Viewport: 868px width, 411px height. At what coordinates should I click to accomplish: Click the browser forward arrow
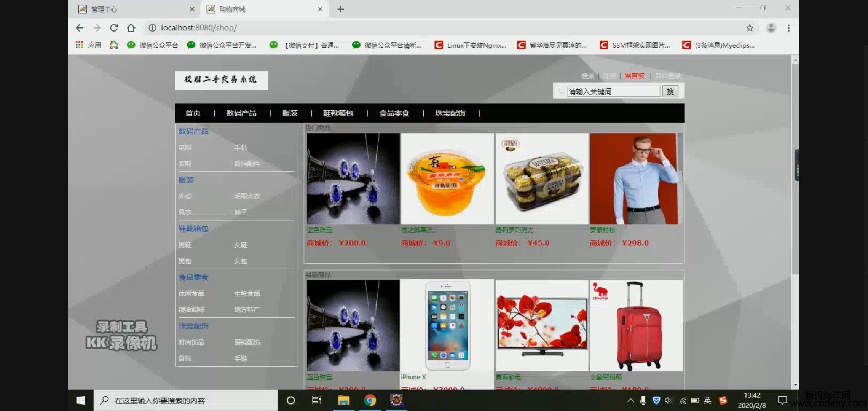[x=97, y=28]
